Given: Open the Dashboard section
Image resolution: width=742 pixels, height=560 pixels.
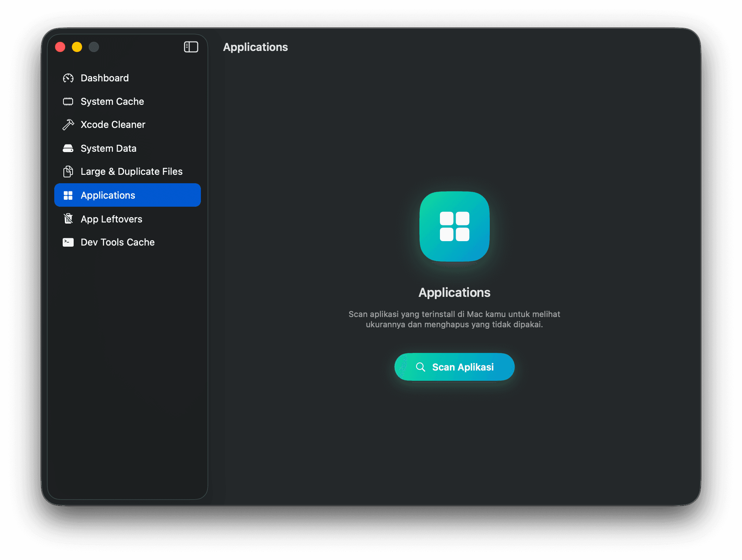Looking at the screenshot, I should 128,78.
